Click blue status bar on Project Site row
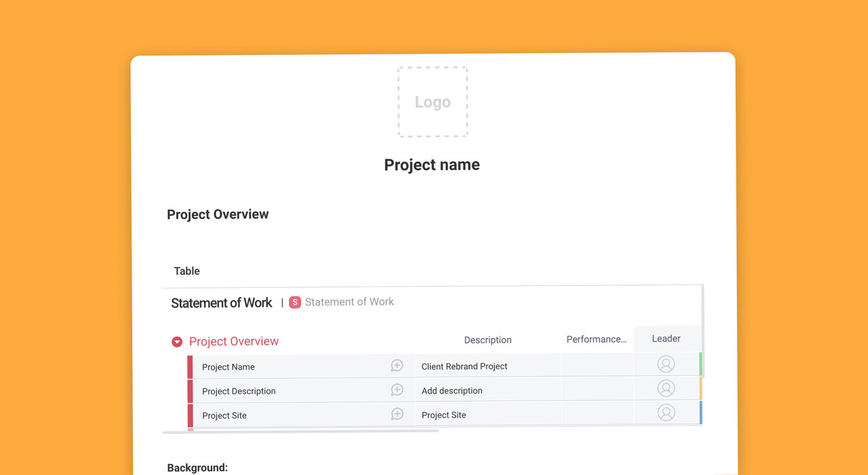This screenshot has width=868, height=475. (701, 413)
